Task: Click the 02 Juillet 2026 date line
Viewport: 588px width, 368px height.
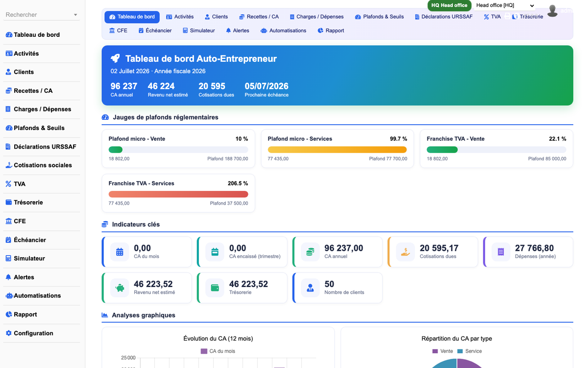Action: (158, 71)
